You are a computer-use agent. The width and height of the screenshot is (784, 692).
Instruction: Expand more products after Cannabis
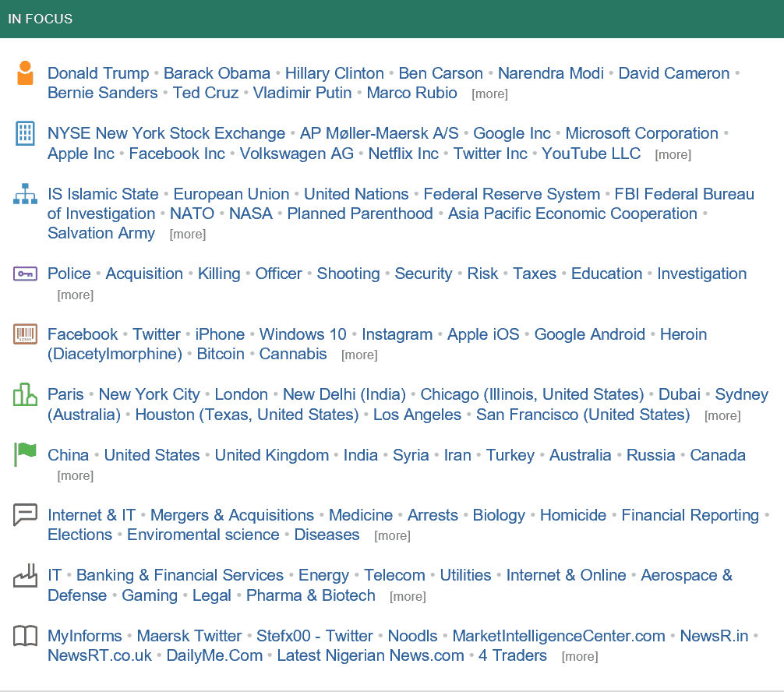click(x=359, y=355)
